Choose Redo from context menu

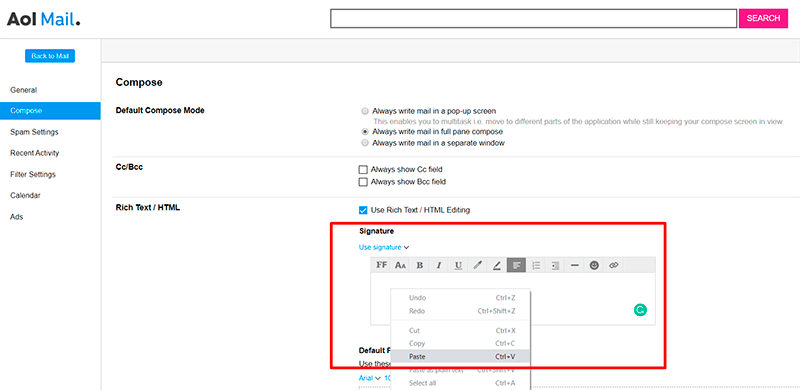[461, 311]
